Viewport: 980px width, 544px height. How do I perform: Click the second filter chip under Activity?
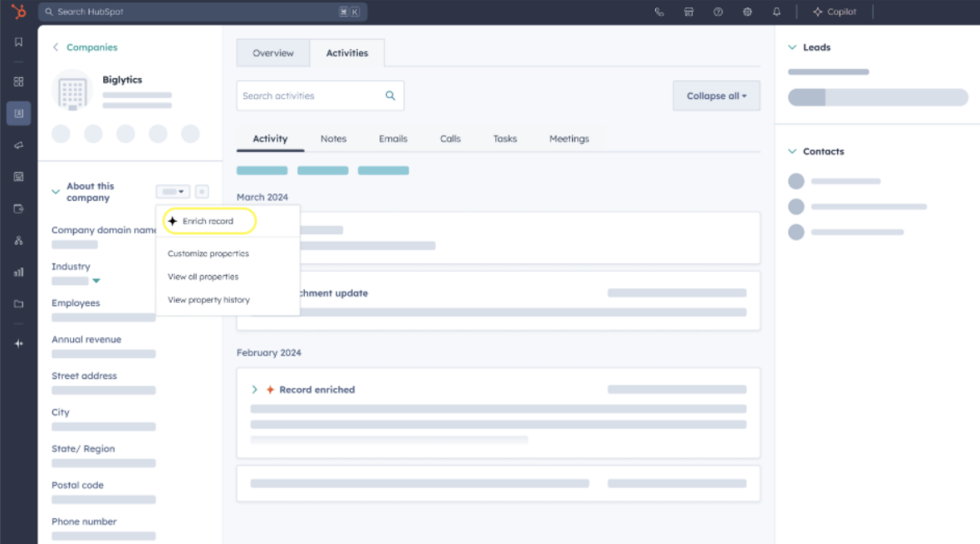(x=322, y=170)
